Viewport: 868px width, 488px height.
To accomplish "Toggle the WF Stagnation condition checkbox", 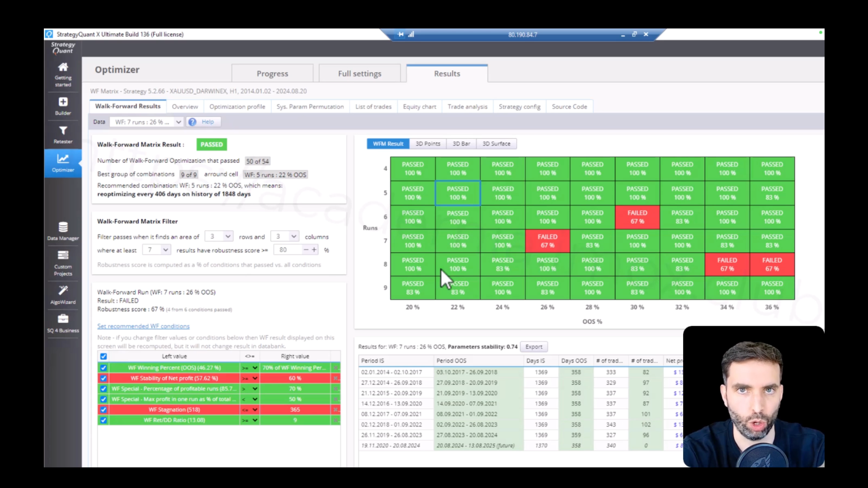I will click(x=104, y=410).
